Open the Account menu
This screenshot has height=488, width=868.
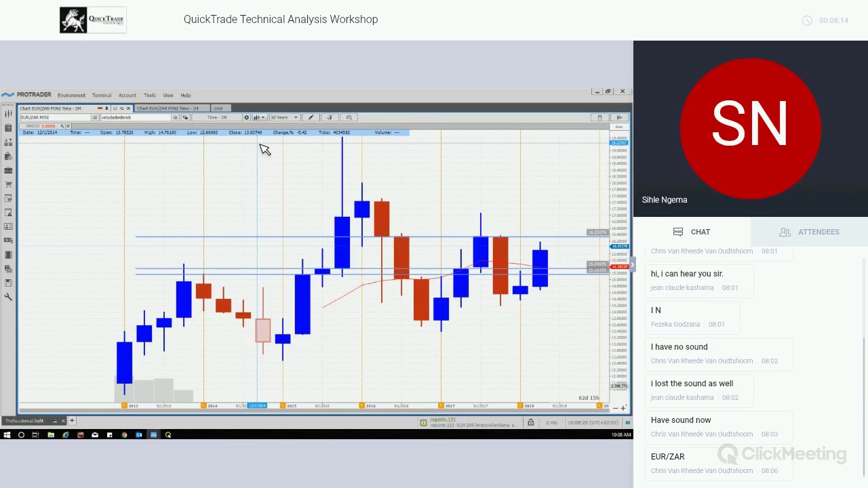click(127, 95)
